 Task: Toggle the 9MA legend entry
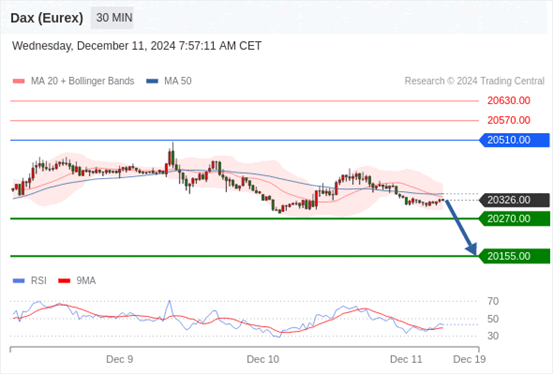(x=77, y=281)
